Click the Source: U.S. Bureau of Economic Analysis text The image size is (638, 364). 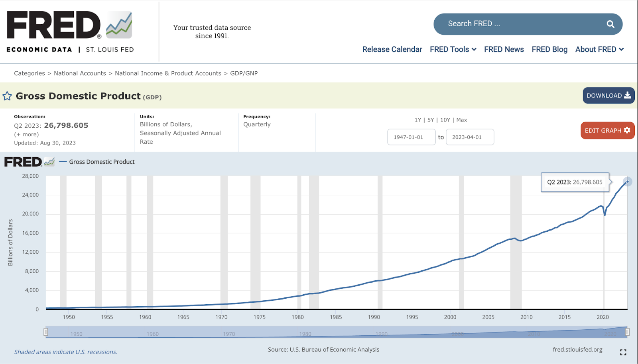[x=323, y=350]
